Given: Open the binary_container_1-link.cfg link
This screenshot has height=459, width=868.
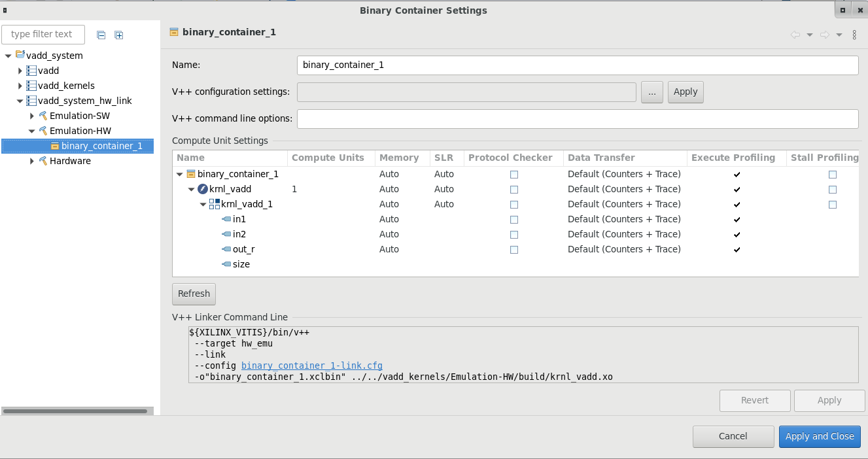Looking at the screenshot, I should pyautogui.click(x=311, y=365).
